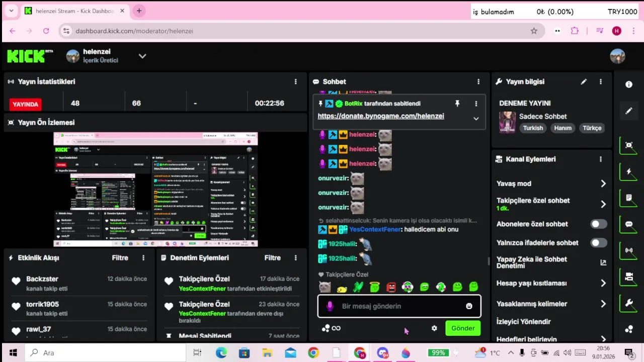Open Denetim Eylemleri three-dot menu
The image size is (644, 362).
(296, 257)
